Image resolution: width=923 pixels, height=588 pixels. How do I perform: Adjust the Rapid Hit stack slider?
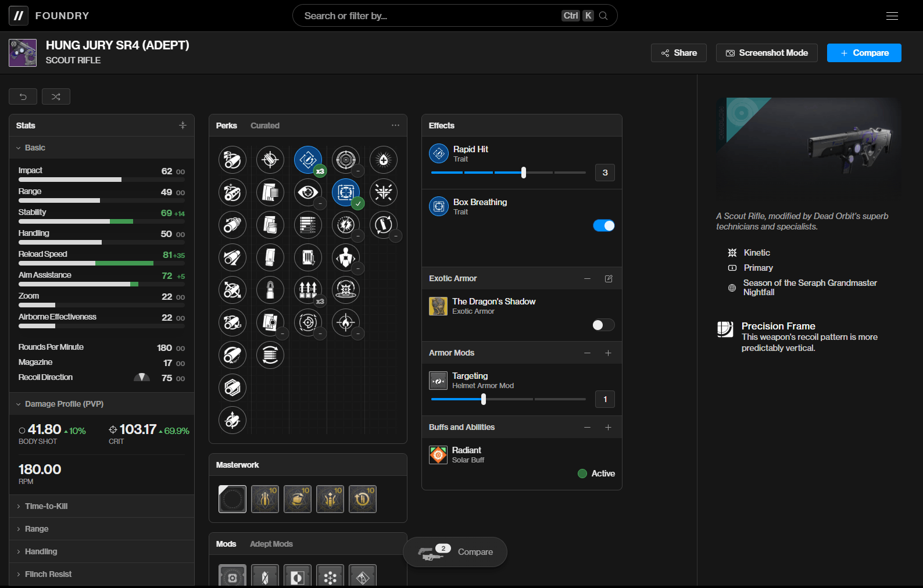tap(524, 173)
